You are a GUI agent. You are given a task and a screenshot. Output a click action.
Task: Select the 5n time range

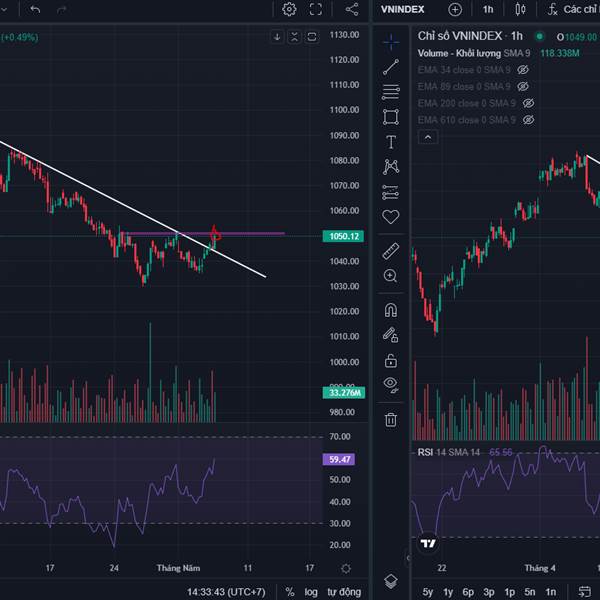530,592
